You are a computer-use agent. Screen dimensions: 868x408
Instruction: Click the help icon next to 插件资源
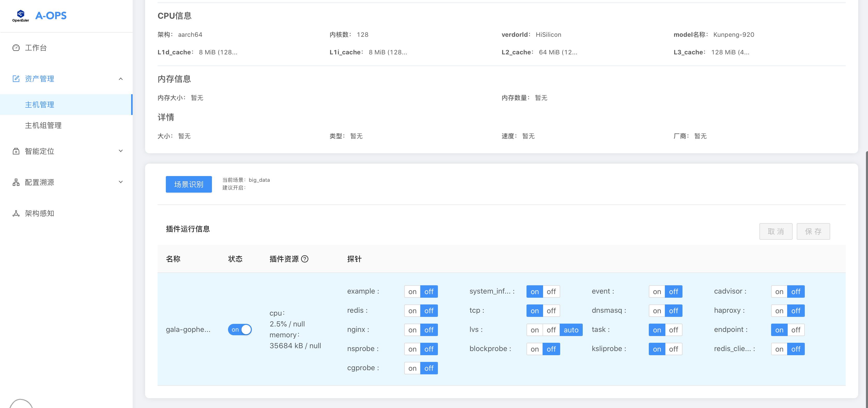pyautogui.click(x=305, y=259)
